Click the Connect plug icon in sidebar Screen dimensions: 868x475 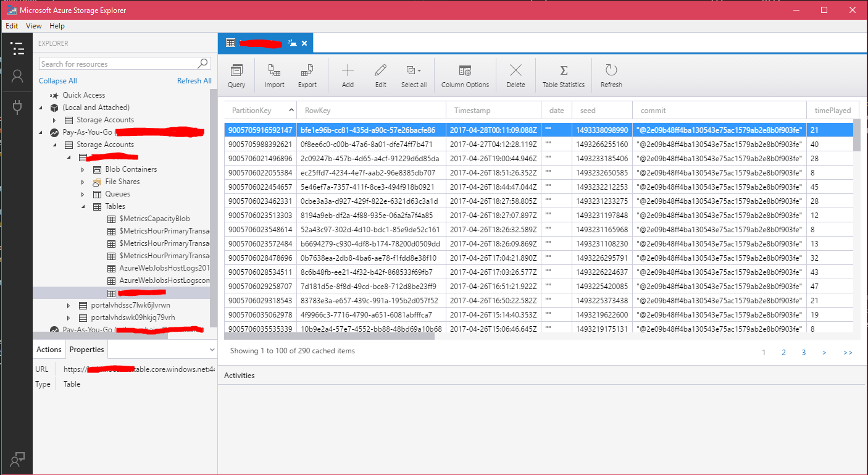click(x=17, y=107)
